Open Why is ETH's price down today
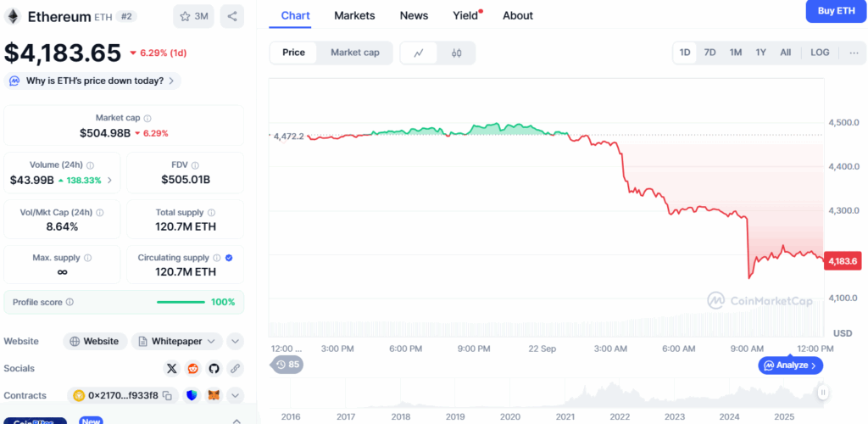This screenshot has height=424, width=868. pyautogui.click(x=92, y=81)
